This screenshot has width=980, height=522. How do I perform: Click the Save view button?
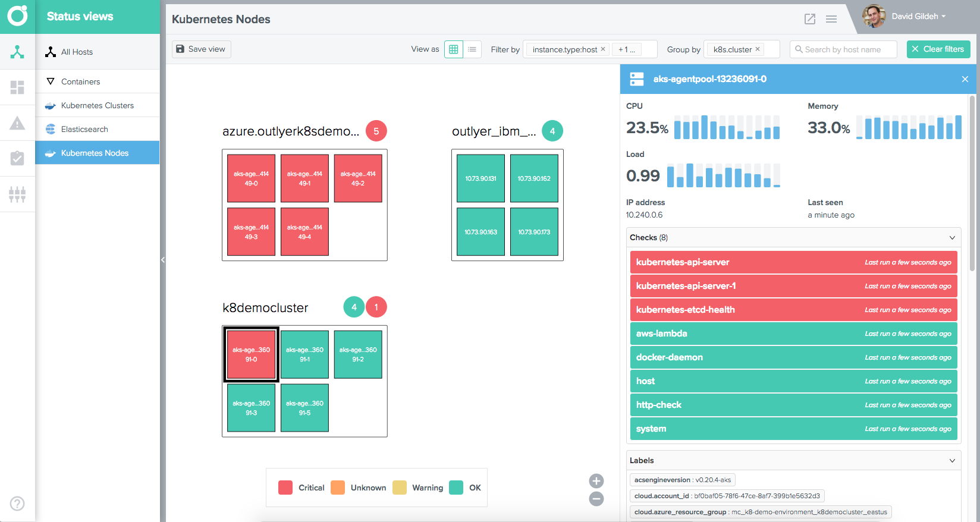tap(202, 49)
